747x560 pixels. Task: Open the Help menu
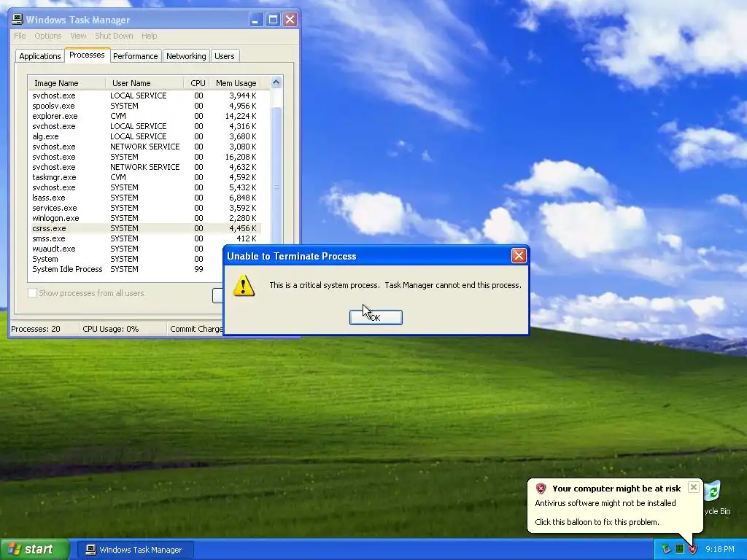(x=149, y=36)
